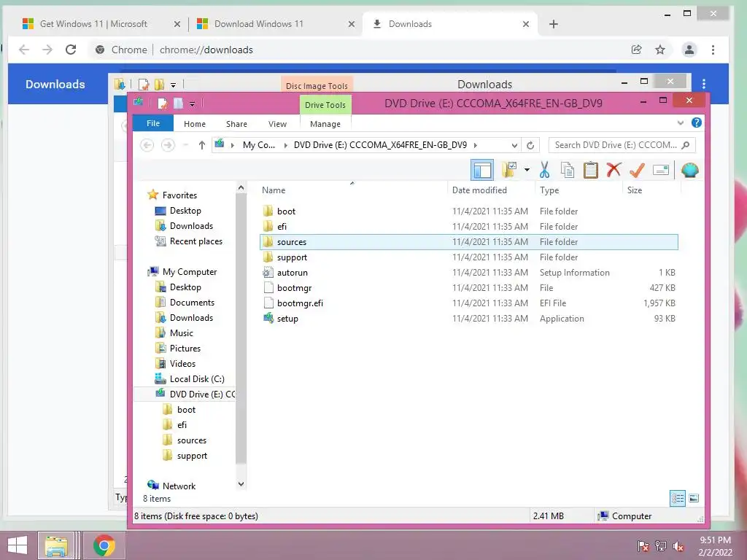This screenshot has height=560, width=747.
Task: Reload the Chrome downloads page
Action: click(71, 50)
